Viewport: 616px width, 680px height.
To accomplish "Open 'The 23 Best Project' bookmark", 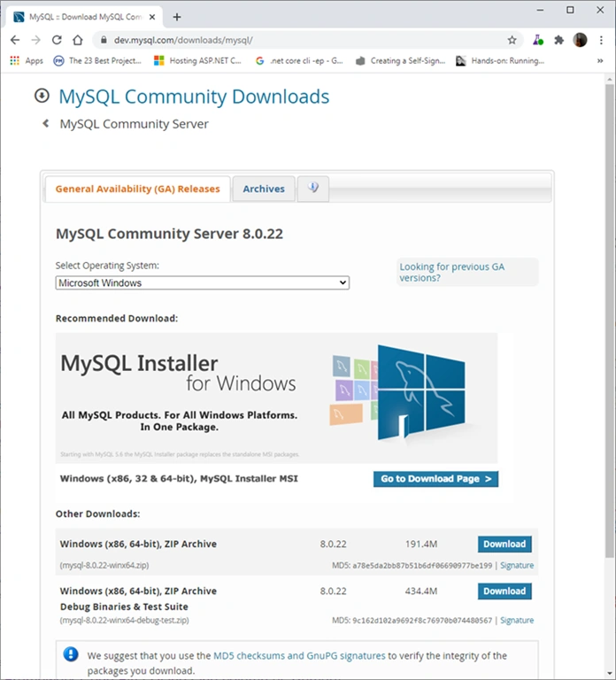I will tap(97, 61).
